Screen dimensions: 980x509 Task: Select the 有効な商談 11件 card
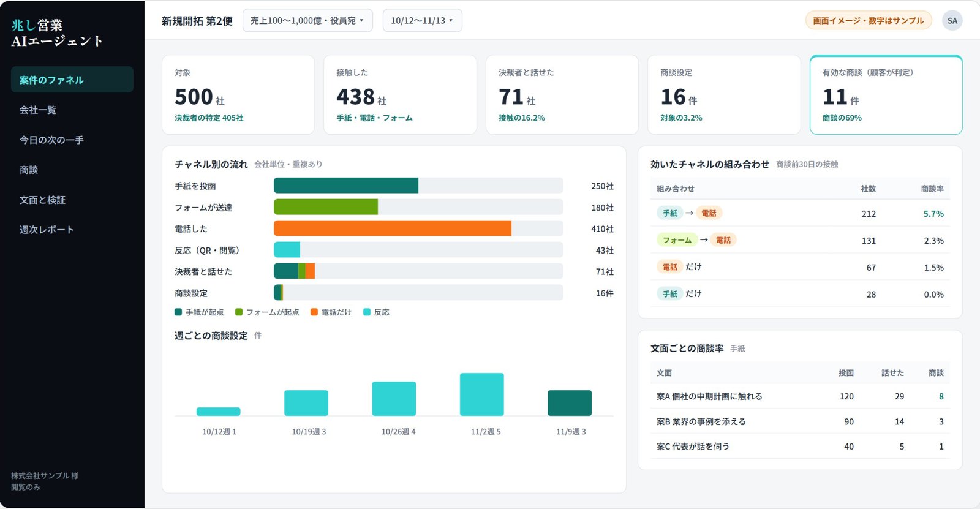tap(886, 94)
